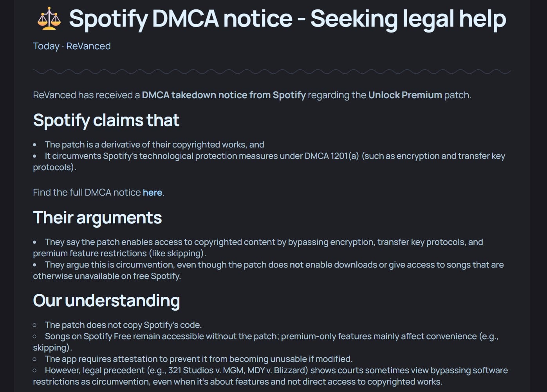The height and width of the screenshot is (392, 547).
Task: Open the 'here' full DMCA notice link
Action: click(x=152, y=192)
